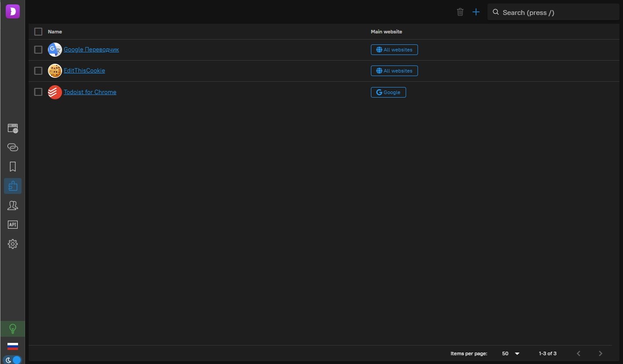
Task: Open the items per page dropdown
Action: click(511, 353)
